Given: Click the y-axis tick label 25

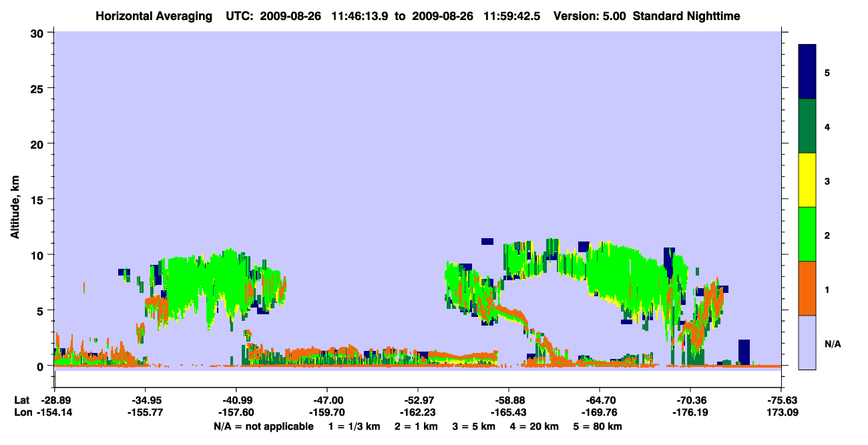Looking at the screenshot, I should [39, 88].
